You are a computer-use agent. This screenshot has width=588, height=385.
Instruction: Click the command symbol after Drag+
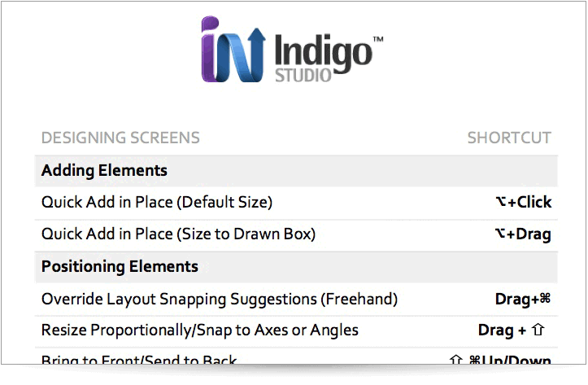pyautogui.click(x=545, y=299)
